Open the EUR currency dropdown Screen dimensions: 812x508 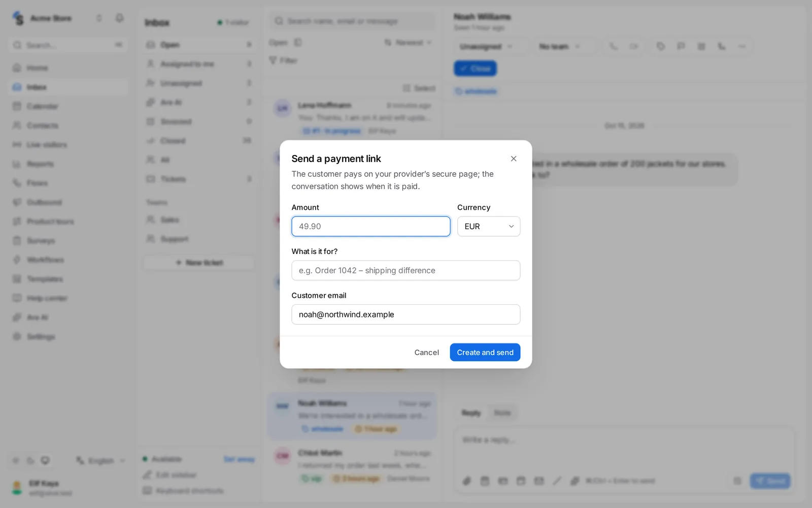click(489, 227)
